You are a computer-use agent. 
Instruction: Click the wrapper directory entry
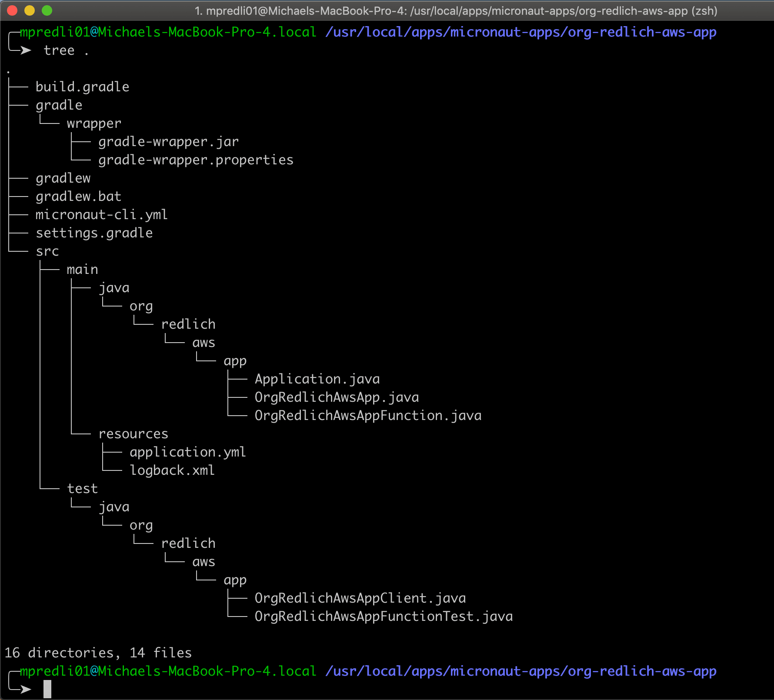tap(94, 123)
